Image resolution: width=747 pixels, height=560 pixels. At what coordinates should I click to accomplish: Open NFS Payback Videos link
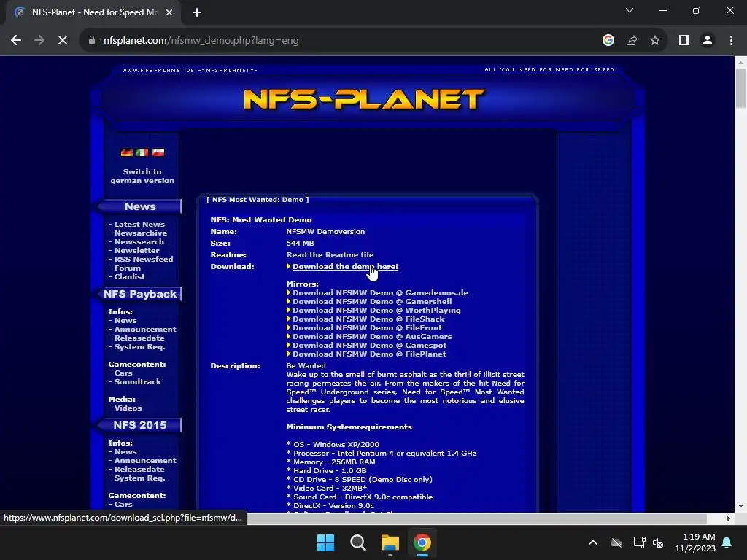[x=128, y=408]
